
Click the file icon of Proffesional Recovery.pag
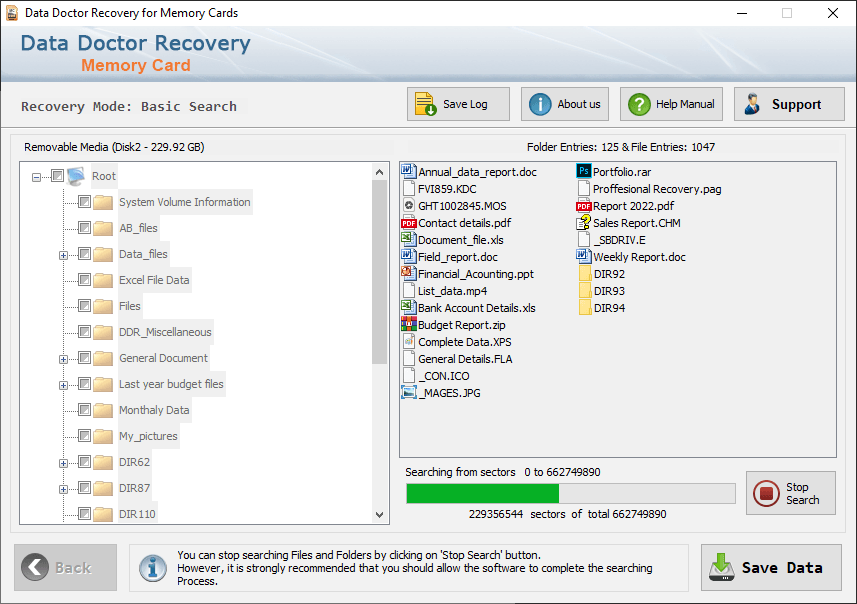(x=584, y=189)
